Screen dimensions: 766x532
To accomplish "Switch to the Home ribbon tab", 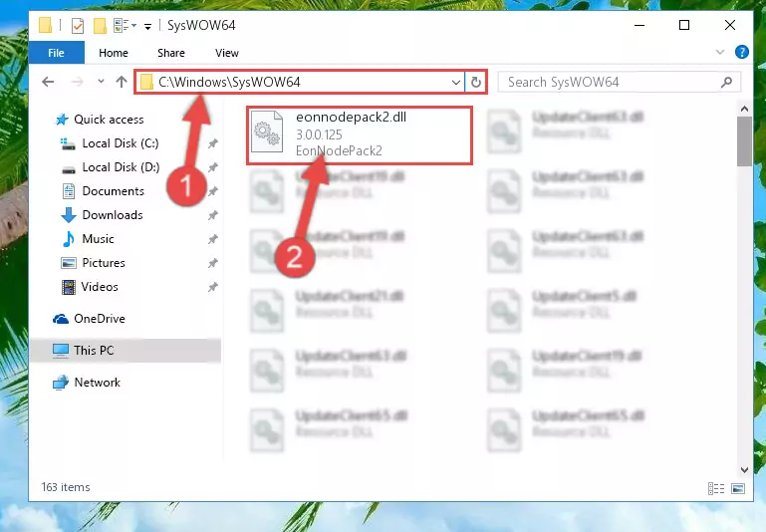I will 114,53.
